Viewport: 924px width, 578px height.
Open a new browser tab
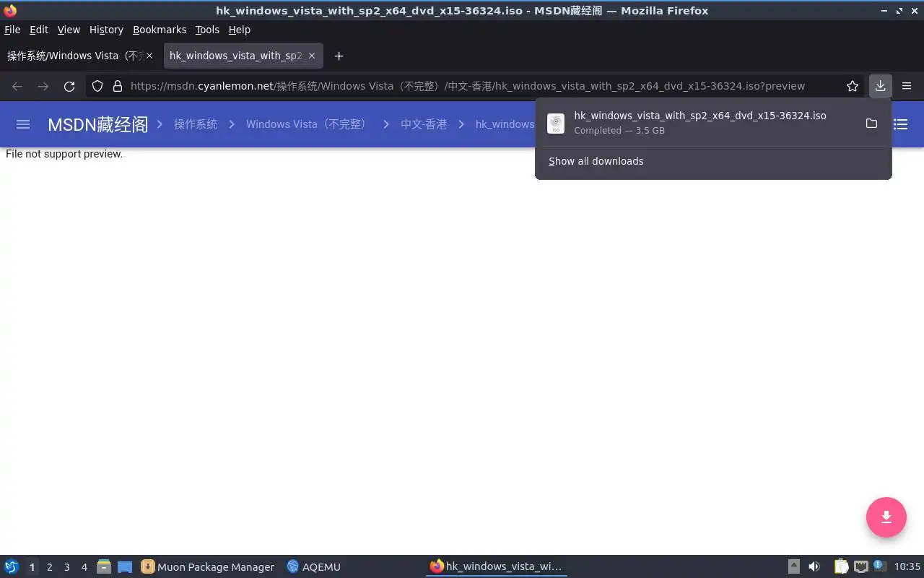[339, 56]
